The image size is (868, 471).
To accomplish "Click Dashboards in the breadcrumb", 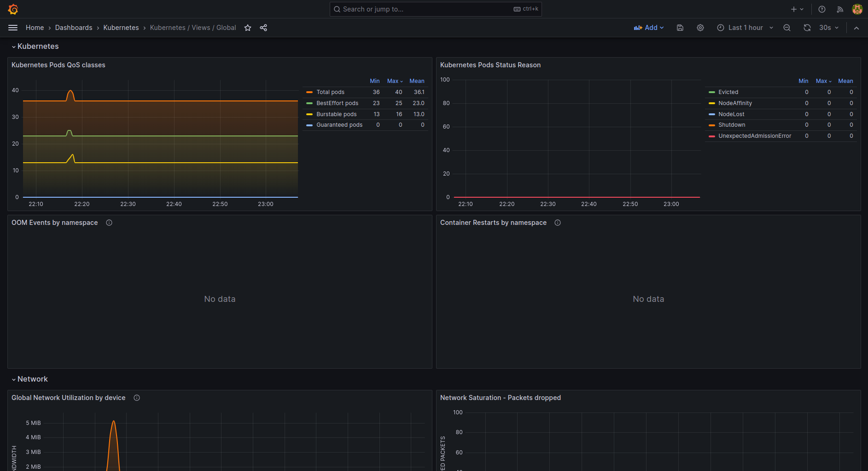I will click(74, 28).
